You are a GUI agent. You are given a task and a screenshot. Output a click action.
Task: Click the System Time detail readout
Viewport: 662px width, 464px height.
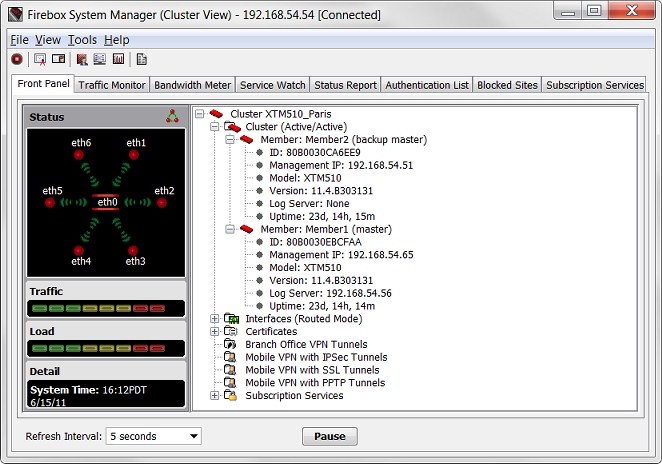pos(106,394)
